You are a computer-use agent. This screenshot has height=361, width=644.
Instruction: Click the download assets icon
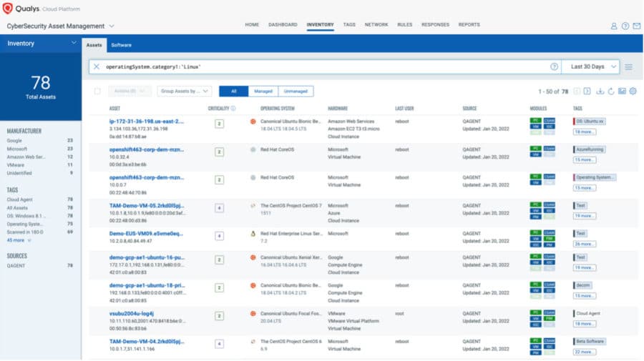(x=600, y=92)
